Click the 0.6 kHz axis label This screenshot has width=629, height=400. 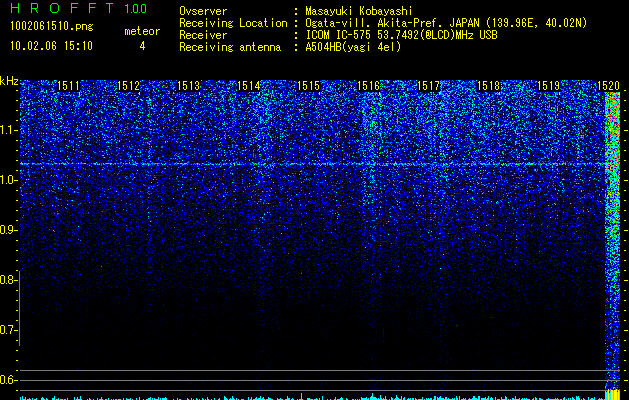click(9, 380)
